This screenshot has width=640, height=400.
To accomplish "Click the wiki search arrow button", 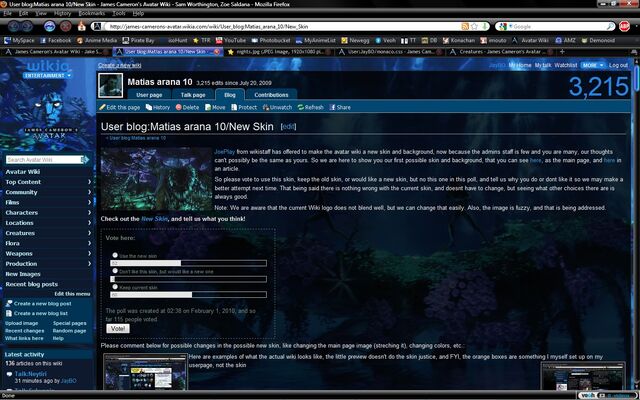I will pos(85,160).
